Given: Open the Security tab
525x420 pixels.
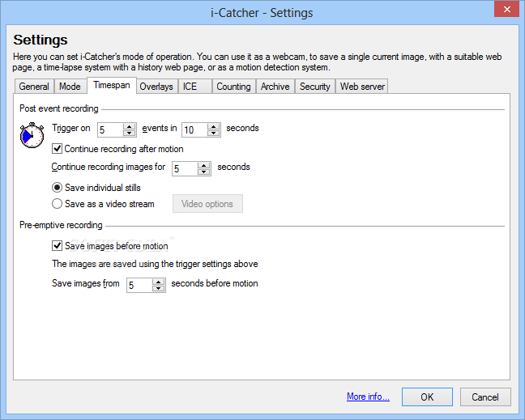Looking at the screenshot, I should 315,87.
